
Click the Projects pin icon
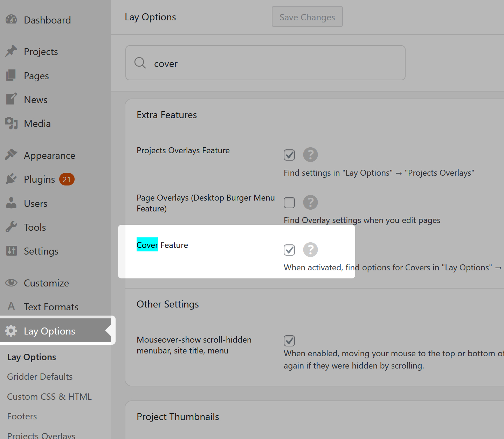click(x=11, y=51)
